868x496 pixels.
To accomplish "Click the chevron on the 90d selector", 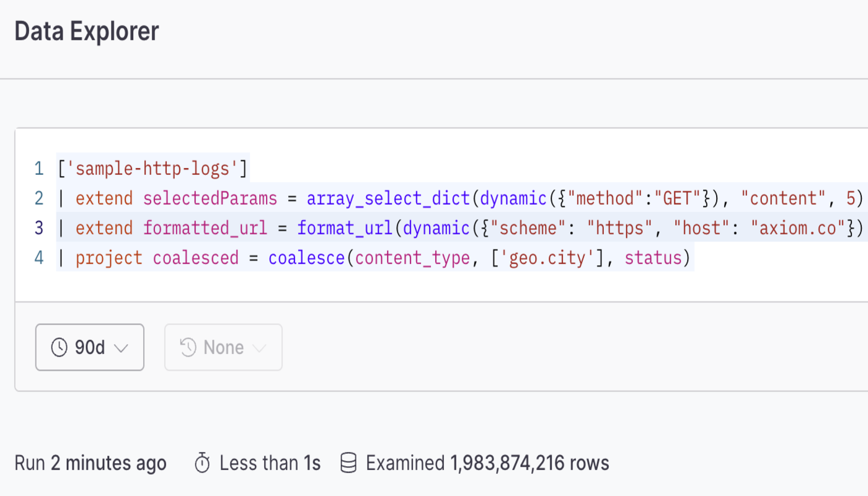I will point(122,347).
